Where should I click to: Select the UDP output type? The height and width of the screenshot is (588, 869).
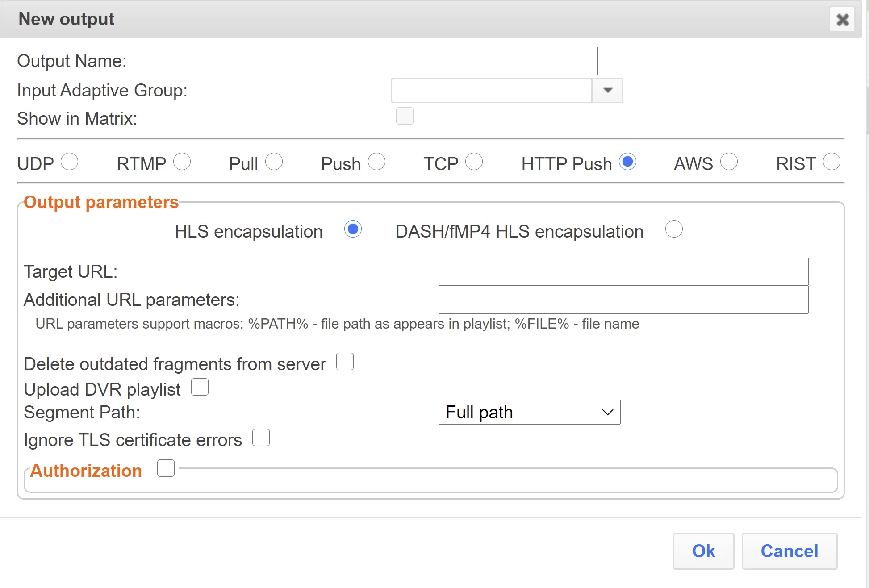(x=70, y=162)
